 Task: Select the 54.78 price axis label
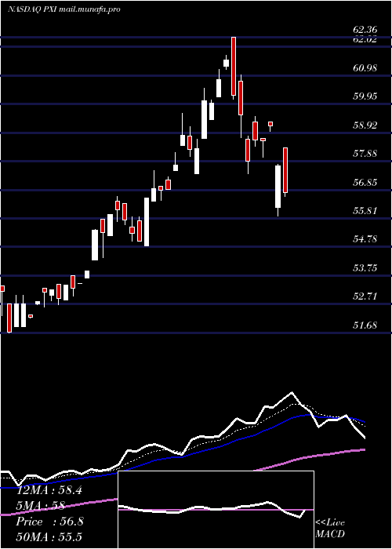[365, 238]
